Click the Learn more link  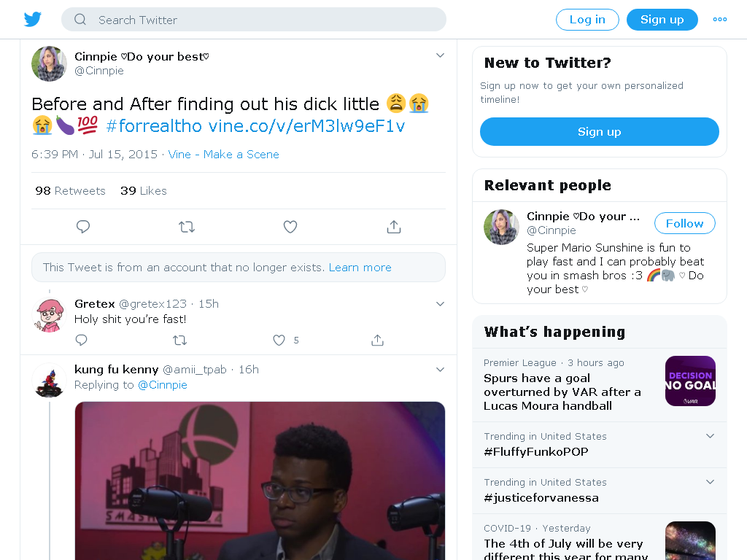[x=360, y=268]
